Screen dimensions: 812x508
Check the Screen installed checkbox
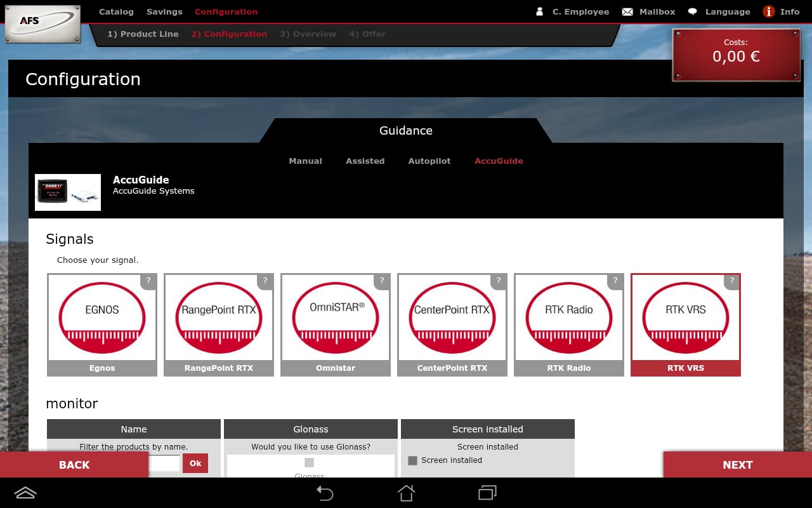(412, 460)
